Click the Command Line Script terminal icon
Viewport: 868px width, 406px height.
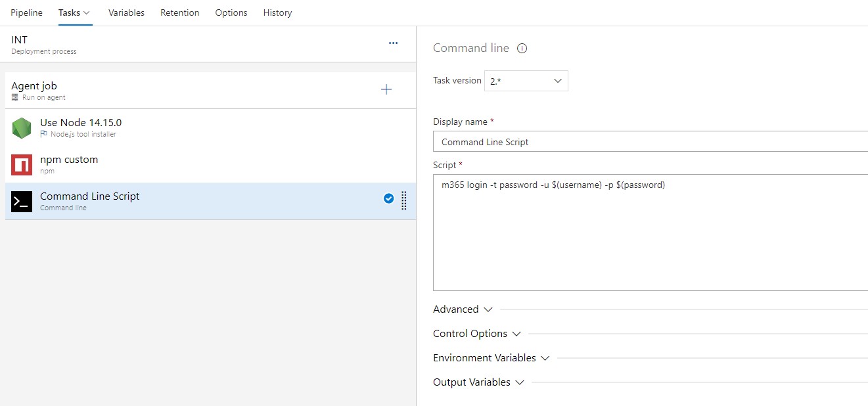click(x=22, y=202)
